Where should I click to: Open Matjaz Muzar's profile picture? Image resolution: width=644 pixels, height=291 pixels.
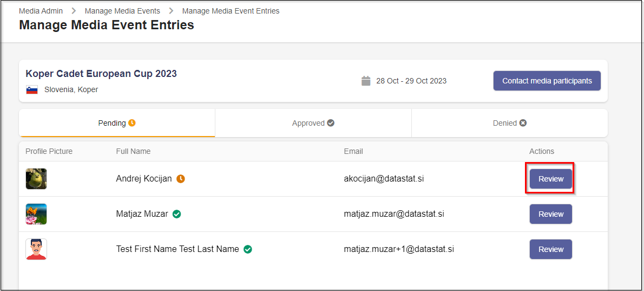pyautogui.click(x=36, y=214)
